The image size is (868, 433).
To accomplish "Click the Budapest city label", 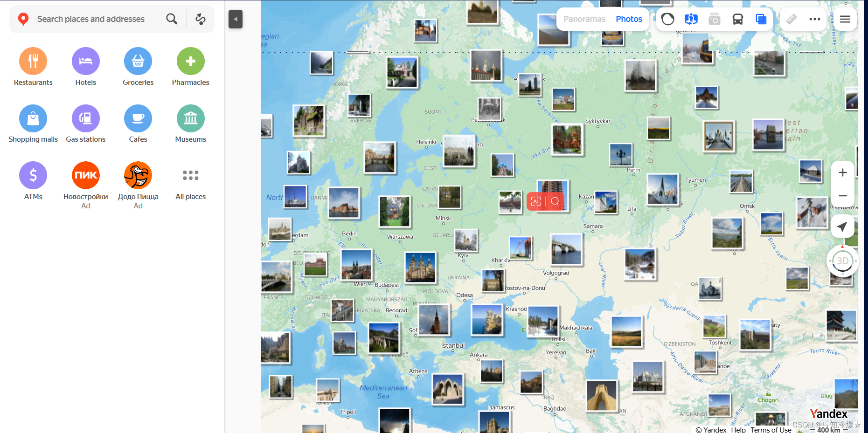I will pos(387,285).
